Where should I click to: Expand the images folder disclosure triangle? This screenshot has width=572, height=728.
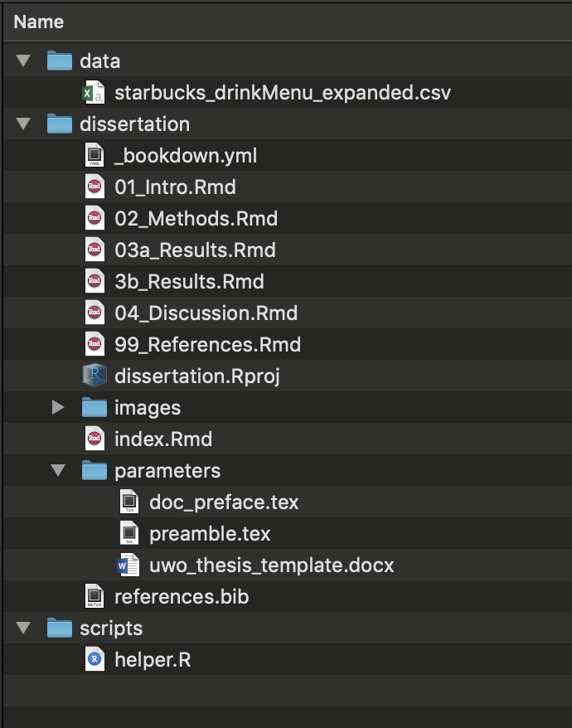click(58, 407)
